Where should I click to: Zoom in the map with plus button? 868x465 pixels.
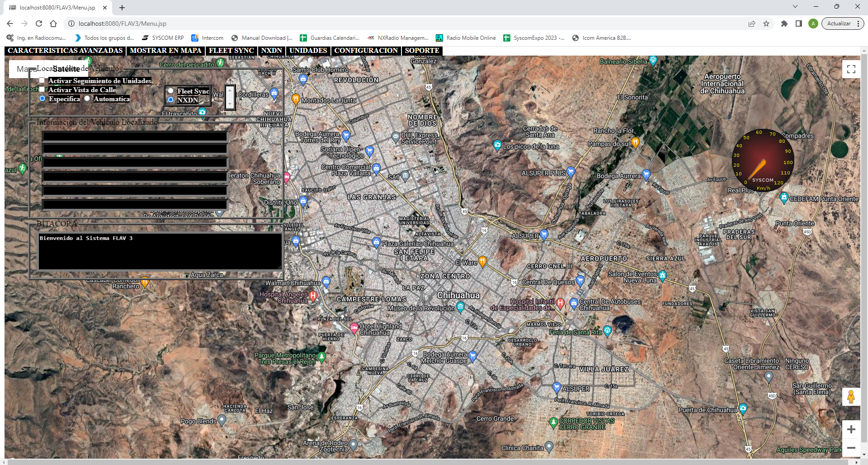pyautogui.click(x=851, y=429)
